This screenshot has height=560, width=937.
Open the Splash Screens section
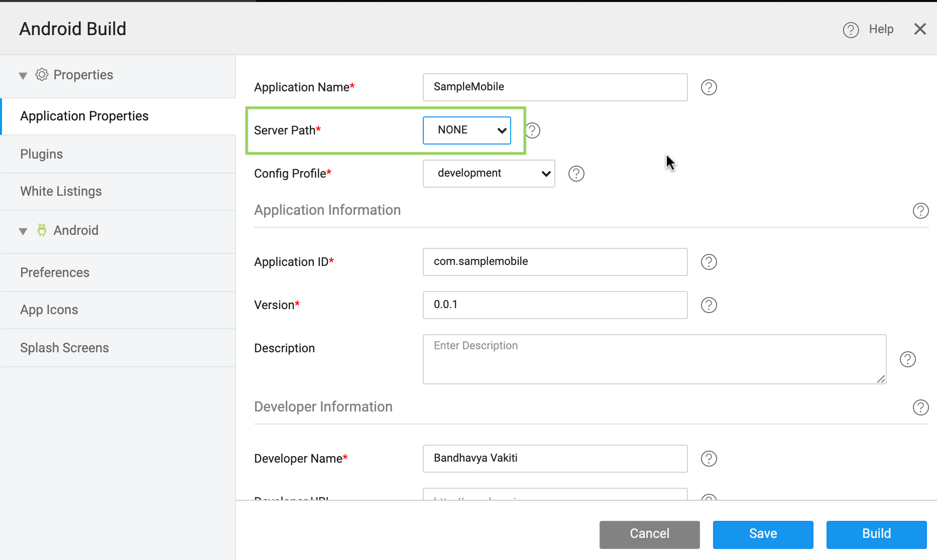point(64,347)
